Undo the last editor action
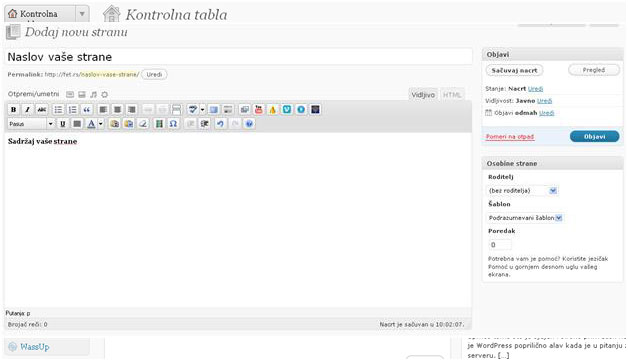The width and height of the screenshot is (628, 361). click(x=220, y=124)
